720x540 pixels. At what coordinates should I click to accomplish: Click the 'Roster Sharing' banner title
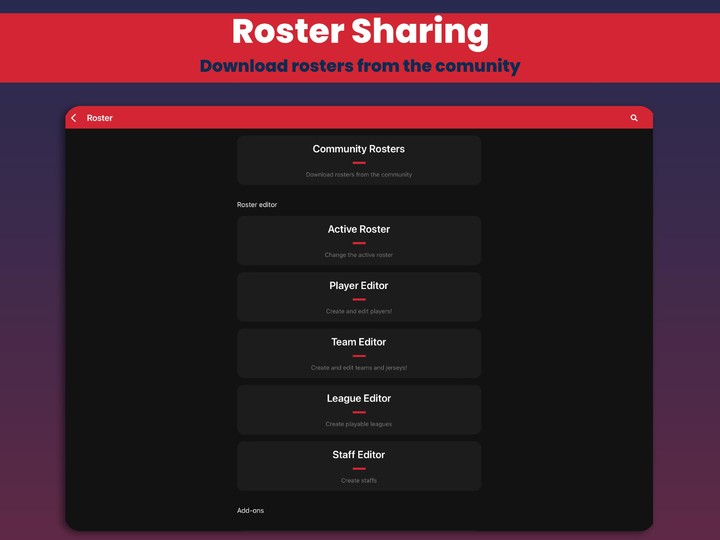click(x=360, y=32)
